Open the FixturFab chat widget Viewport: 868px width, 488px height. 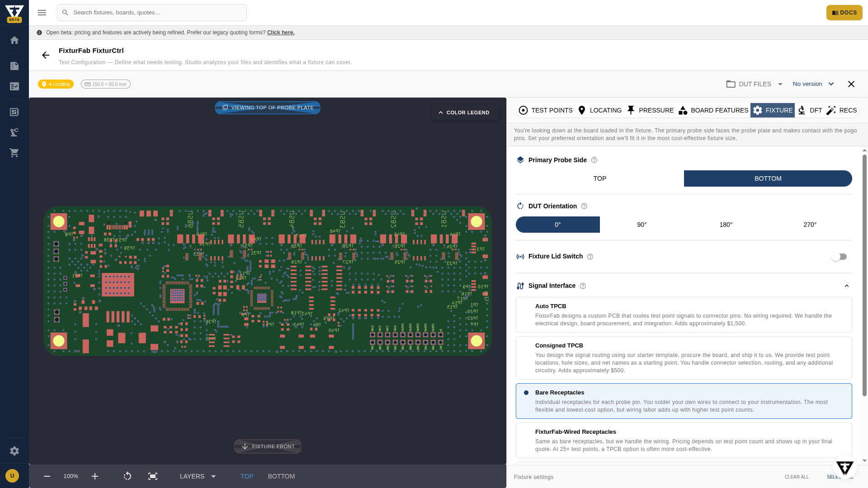click(844, 467)
